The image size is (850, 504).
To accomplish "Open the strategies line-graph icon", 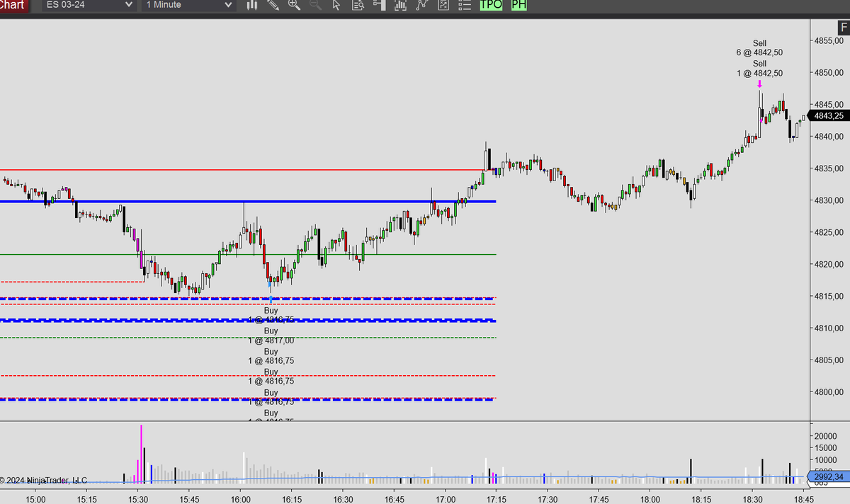I will tap(422, 5).
